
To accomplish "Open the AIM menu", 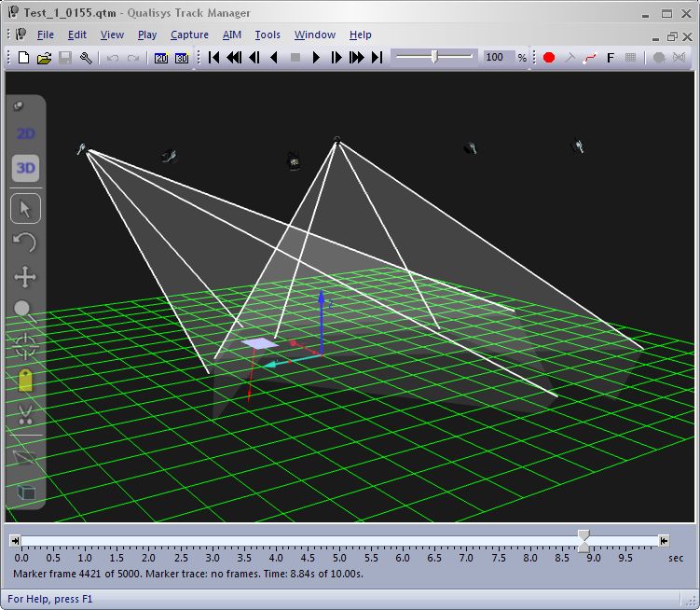I will [231, 35].
